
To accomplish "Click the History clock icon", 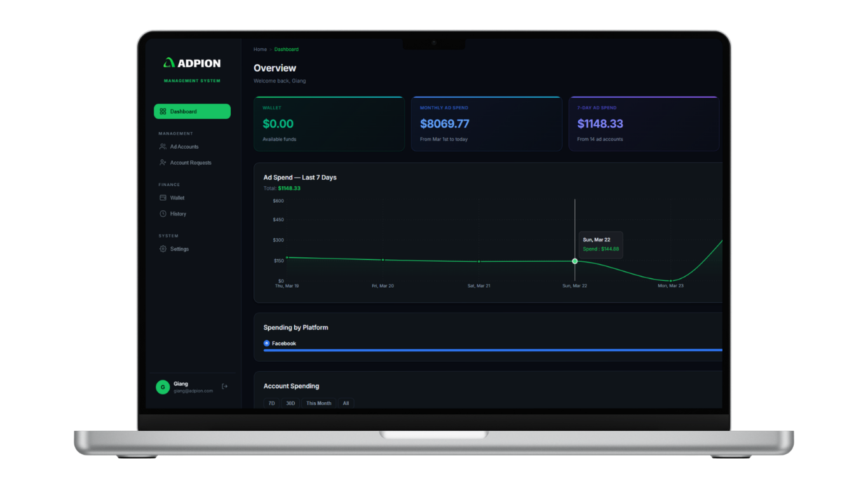I will point(163,214).
